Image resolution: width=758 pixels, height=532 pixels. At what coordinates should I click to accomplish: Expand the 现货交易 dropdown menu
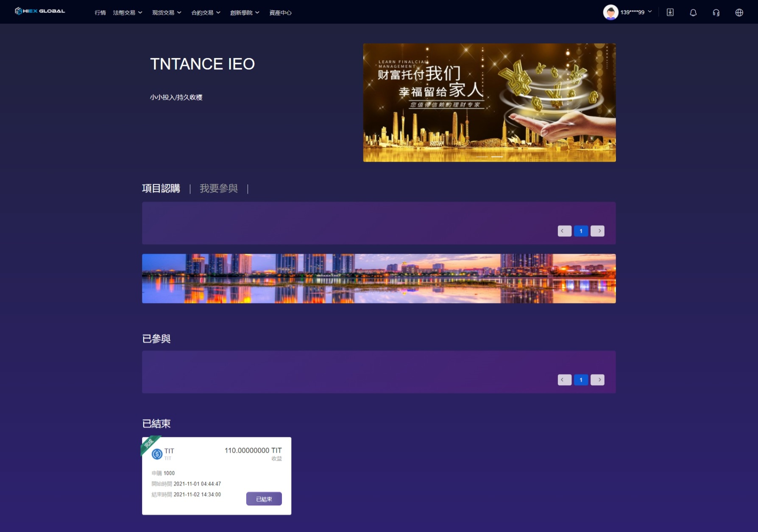pyautogui.click(x=167, y=13)
